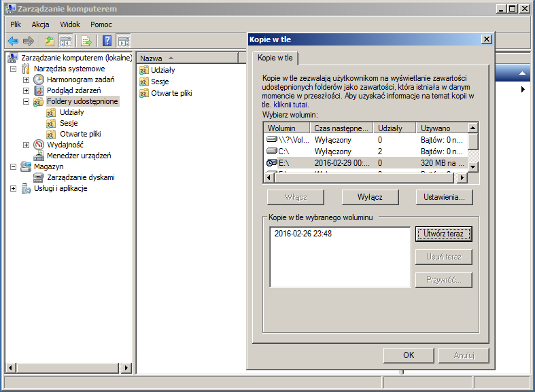Click the Wydajność gauge icon
Screen dimensions: 535x392
pos(39,145)
